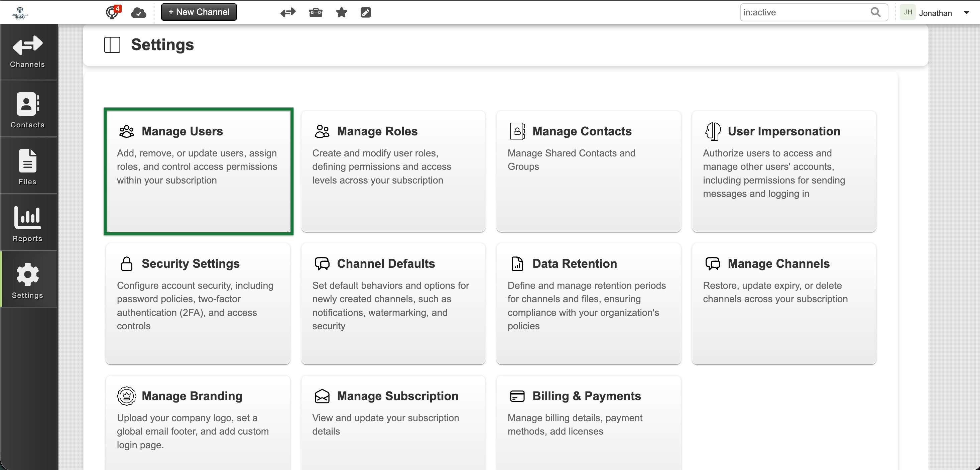This screenshot has width=980, height=470.
Task: Click the User Impersonation head icon
Action: tap(713, 131)
